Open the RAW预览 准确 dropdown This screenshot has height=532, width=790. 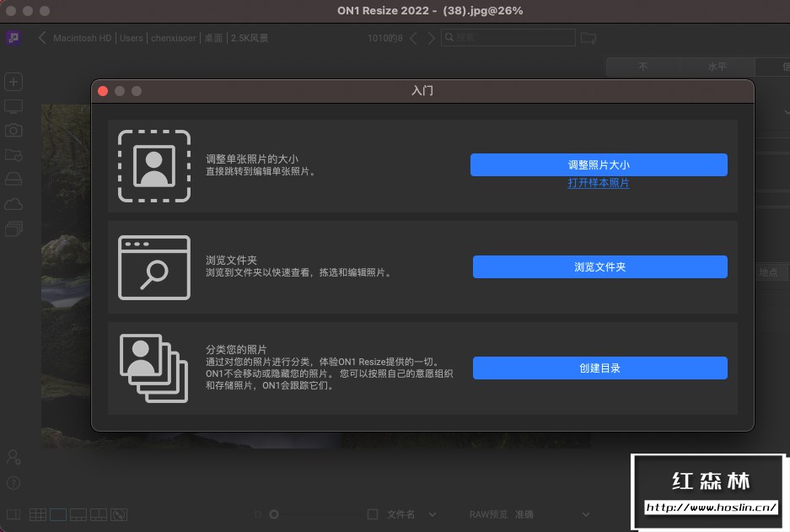pyautogui.click(x=585, y=514)
